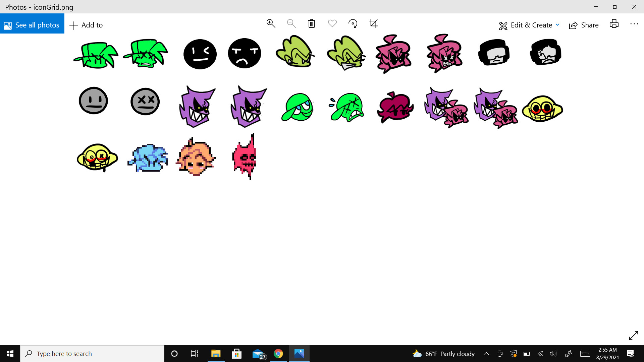Screen dimensions: 644x362
Task: Delete the photo with trash icon
Action: (312, 23)
